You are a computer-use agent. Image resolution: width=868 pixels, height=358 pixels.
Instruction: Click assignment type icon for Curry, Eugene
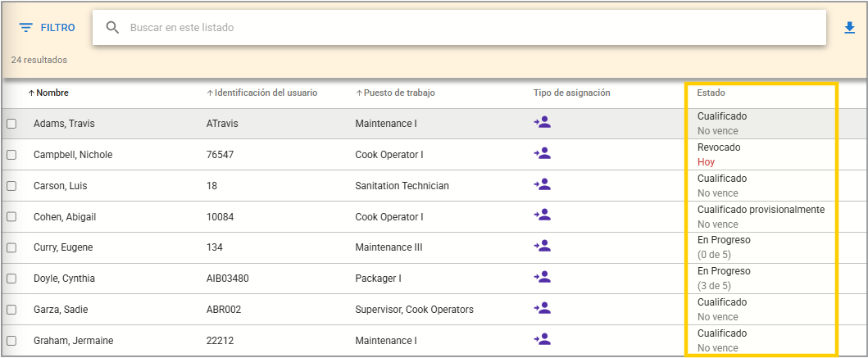click(542, 247)
